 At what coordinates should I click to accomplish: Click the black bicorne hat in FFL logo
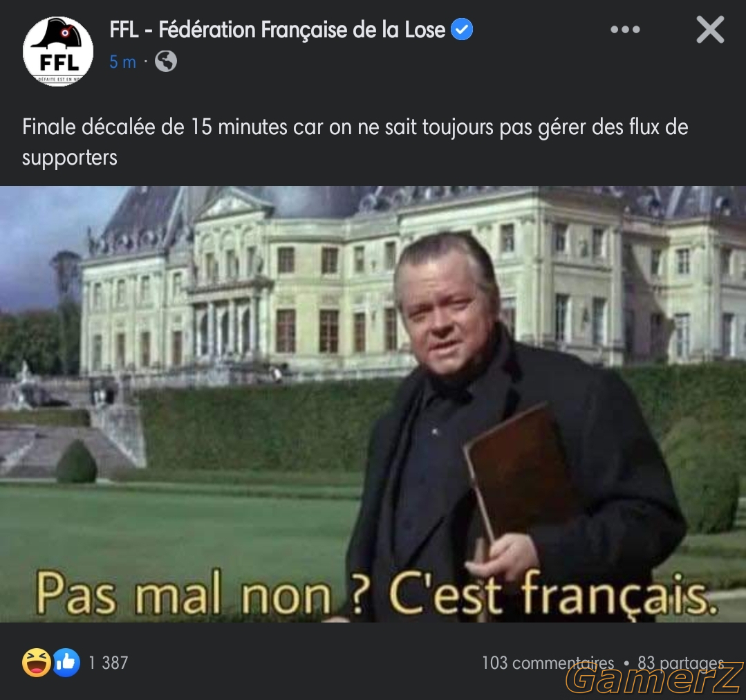[58, 34]
